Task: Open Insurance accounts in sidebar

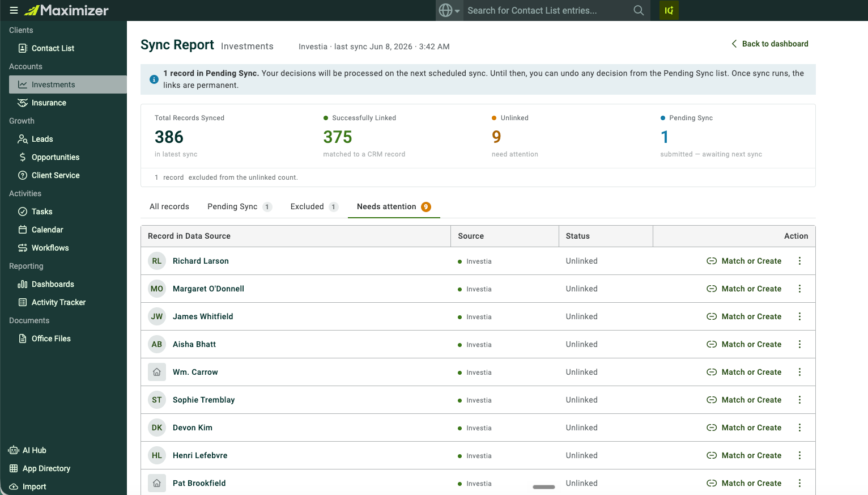Action: click(x=68, y=103)
